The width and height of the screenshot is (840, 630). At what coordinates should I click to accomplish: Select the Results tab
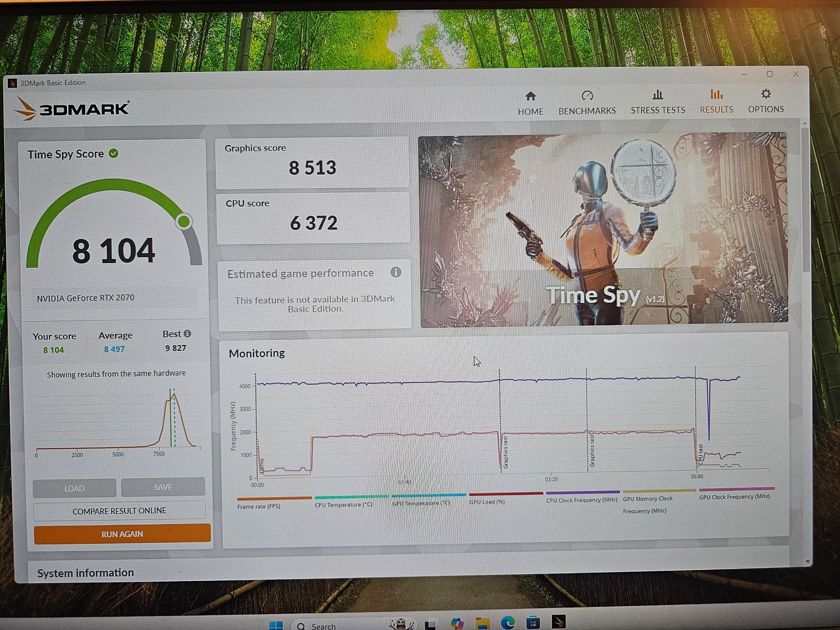716,101
